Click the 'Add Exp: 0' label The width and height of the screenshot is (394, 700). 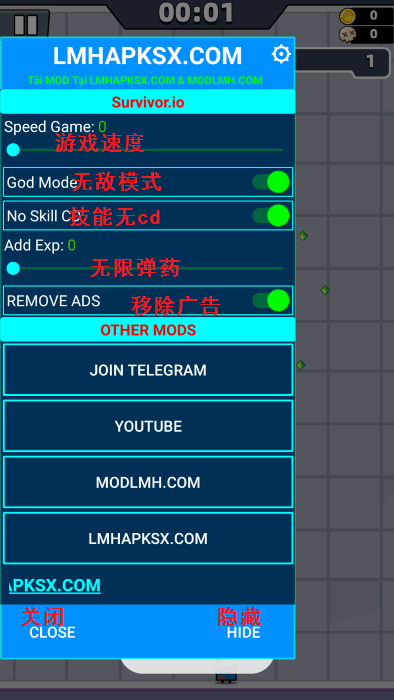coord(40,245)
